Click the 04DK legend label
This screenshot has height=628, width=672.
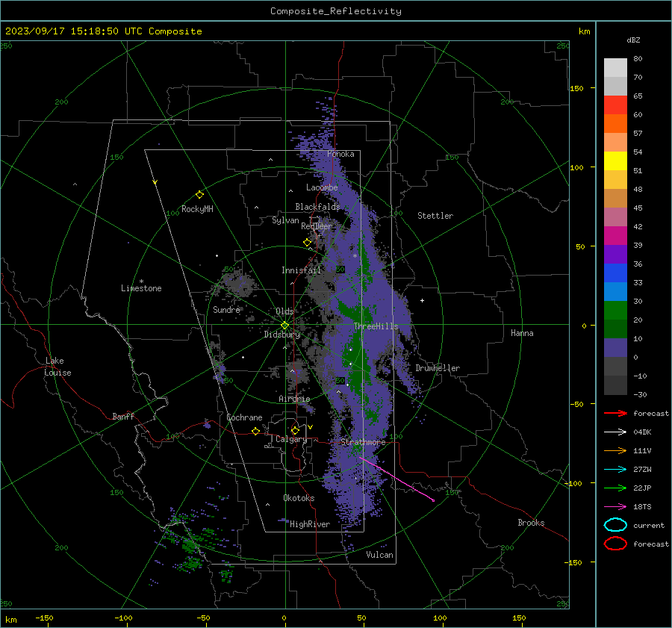pyautogui.click(x=642, y=432)
